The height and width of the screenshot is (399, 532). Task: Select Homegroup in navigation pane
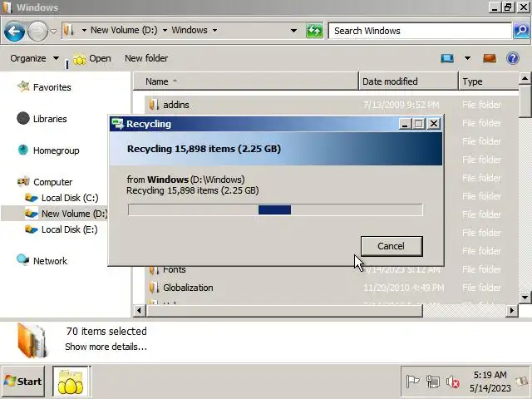[56, 150]
